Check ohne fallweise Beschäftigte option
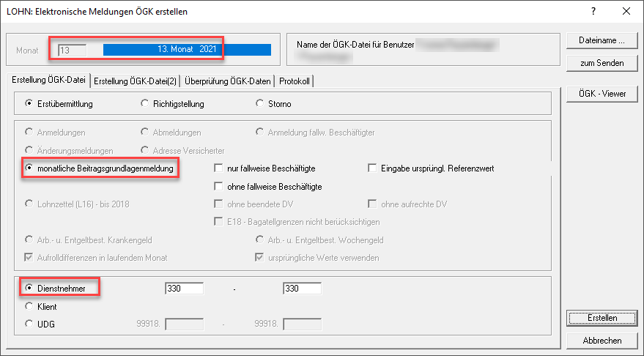The height and width of the screenshot is (356, 644). pos(218,187)
